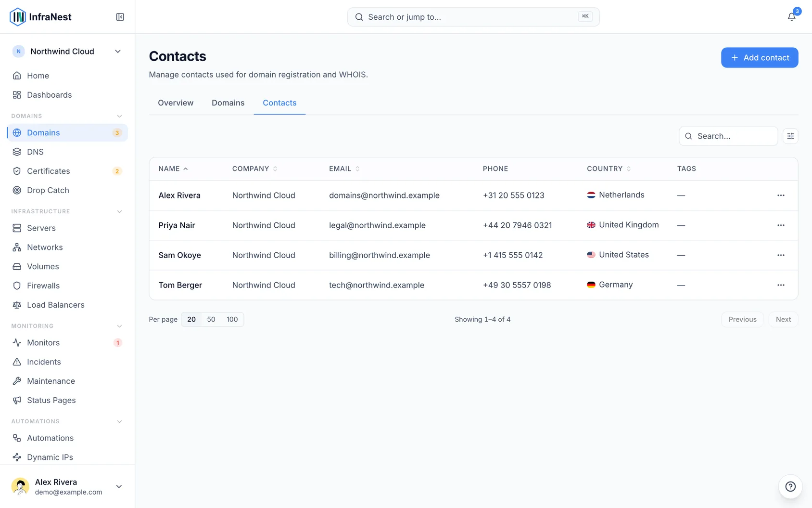812x508 pixels.
Task: Switch to the Domains tab
Action: tap(228, 103)
